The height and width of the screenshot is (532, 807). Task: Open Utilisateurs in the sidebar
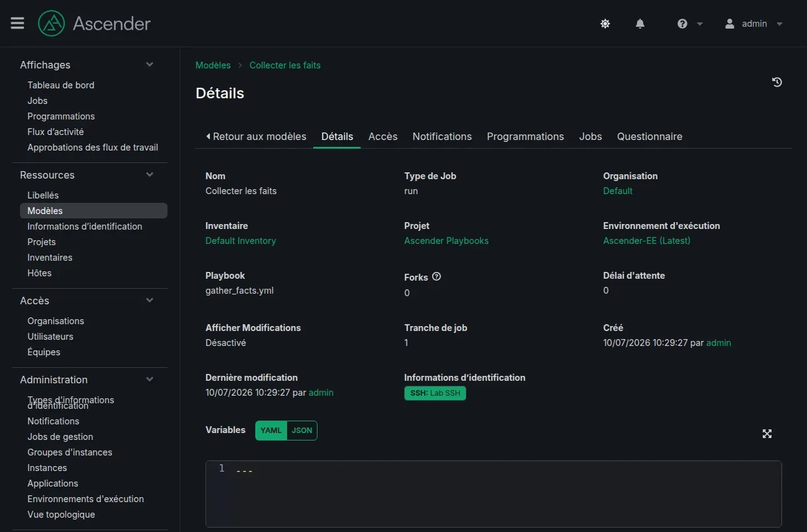[50, 337]
